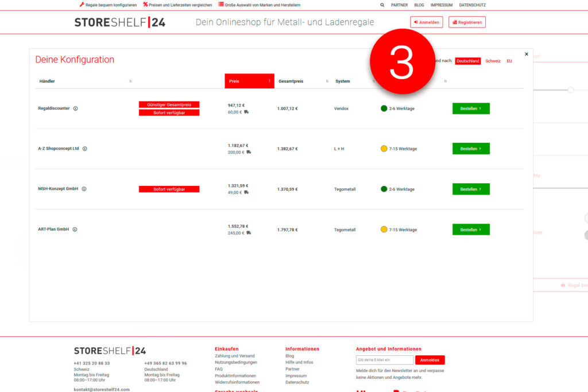588x392 pixels.
Task: Choose EU as shipping destination
Action: pos(509,61)
